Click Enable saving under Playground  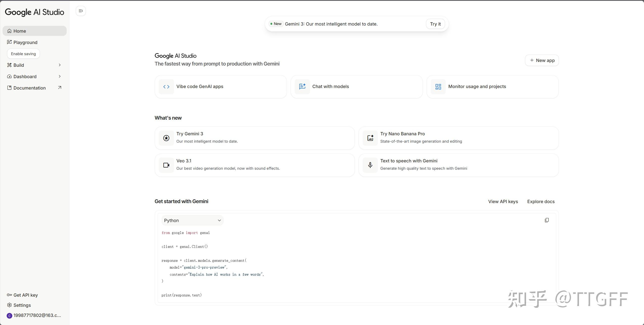coord(23,54)
